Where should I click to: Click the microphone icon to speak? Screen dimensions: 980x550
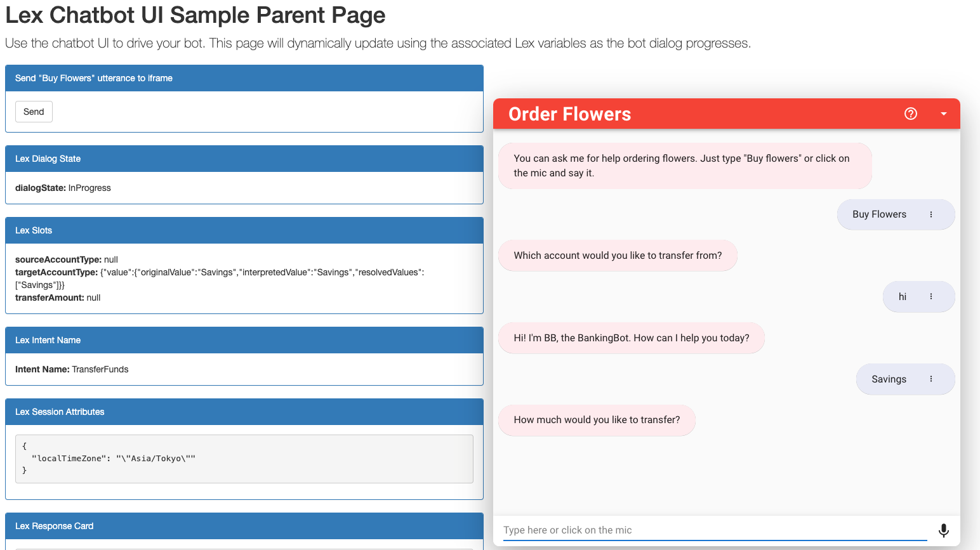(x=944, y=530)
